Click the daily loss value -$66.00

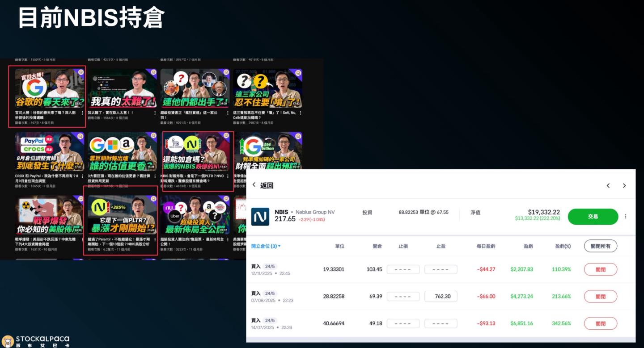pos(486,297)
